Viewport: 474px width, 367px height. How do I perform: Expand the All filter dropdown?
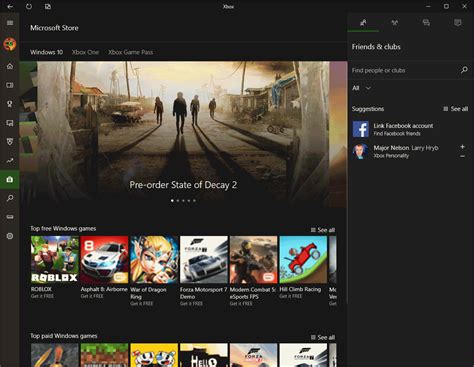click(361, 88)
